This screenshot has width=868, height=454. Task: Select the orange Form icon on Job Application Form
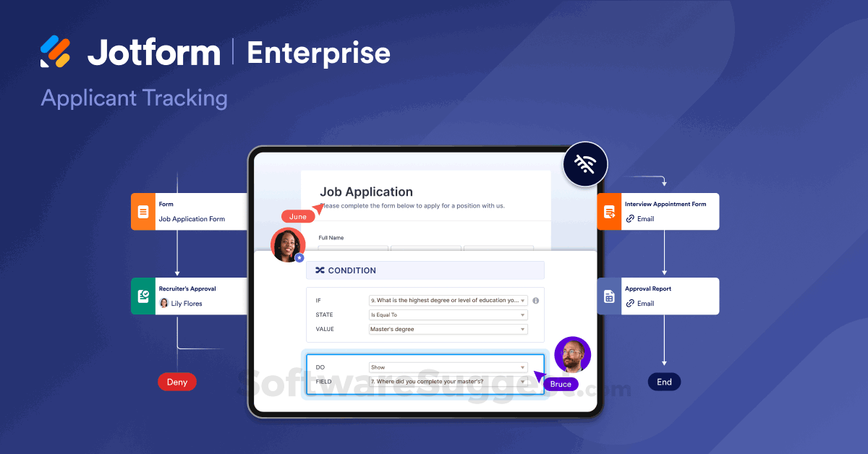pyautogui.click(x=142, y=211)
